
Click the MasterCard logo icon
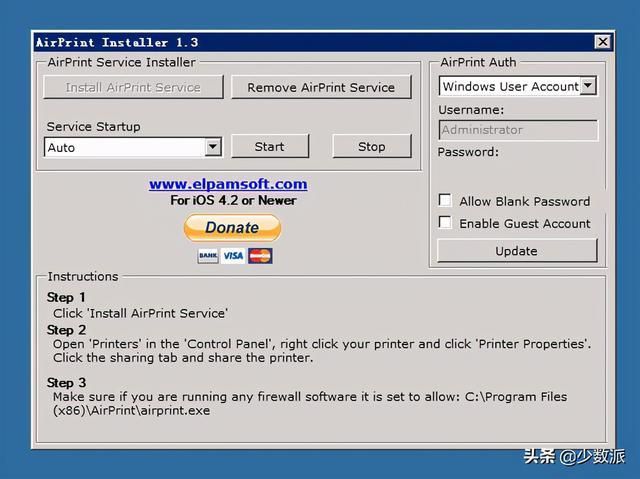point(260,256)
